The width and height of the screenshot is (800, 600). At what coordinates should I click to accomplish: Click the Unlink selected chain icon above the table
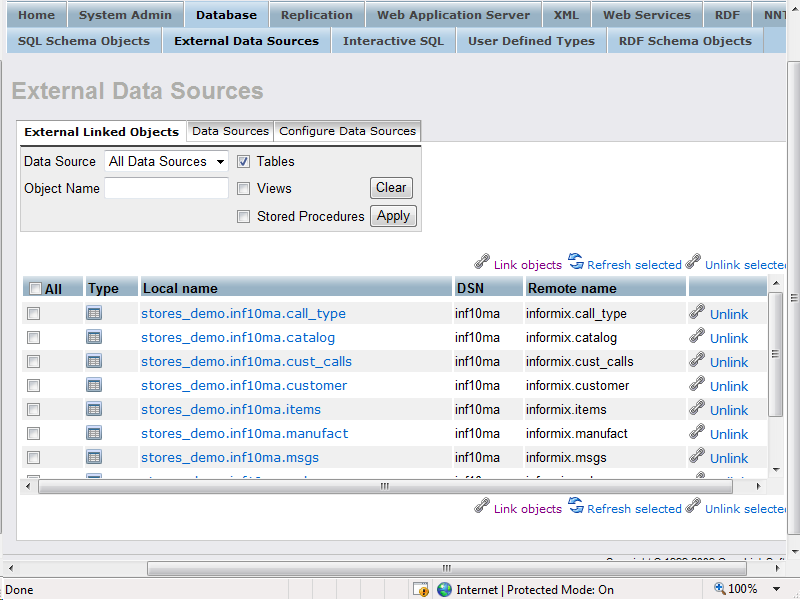(x=693, y=261)
